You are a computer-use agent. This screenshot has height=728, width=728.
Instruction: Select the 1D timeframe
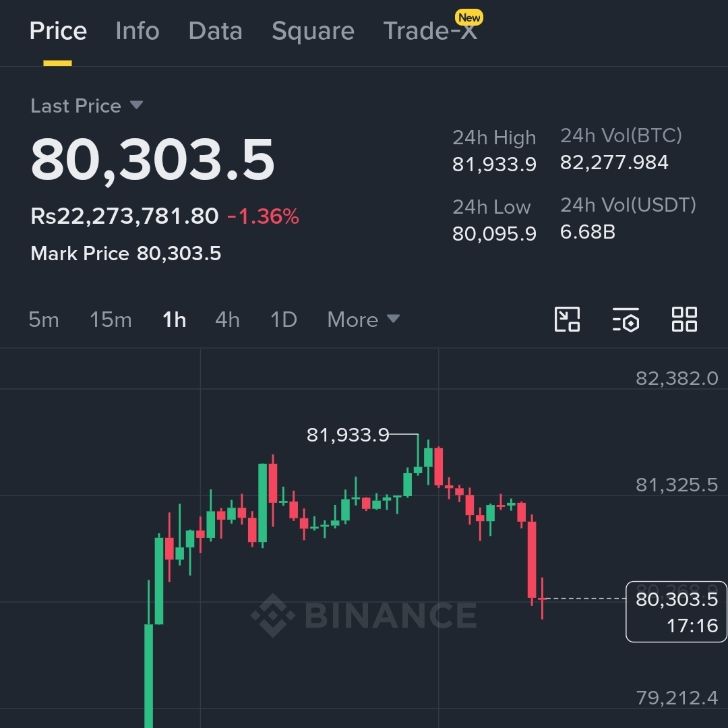pyautogui.click(x=284, y=320)
